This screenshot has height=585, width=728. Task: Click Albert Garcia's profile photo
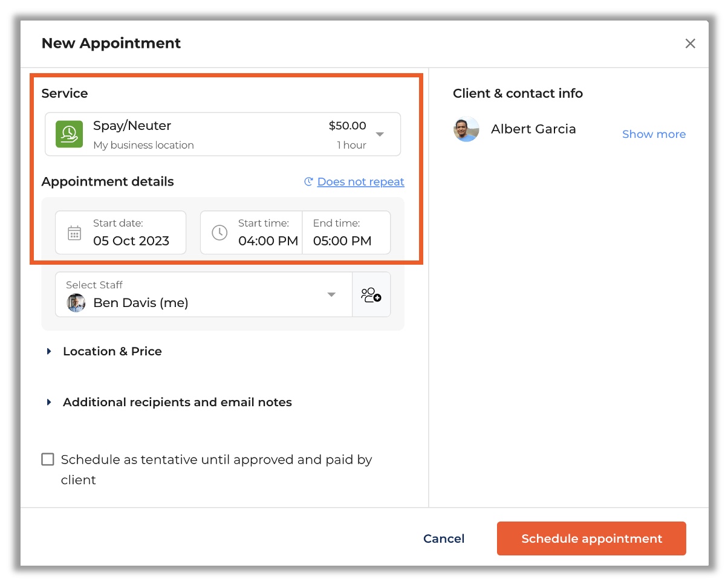(x=466, y=129)
